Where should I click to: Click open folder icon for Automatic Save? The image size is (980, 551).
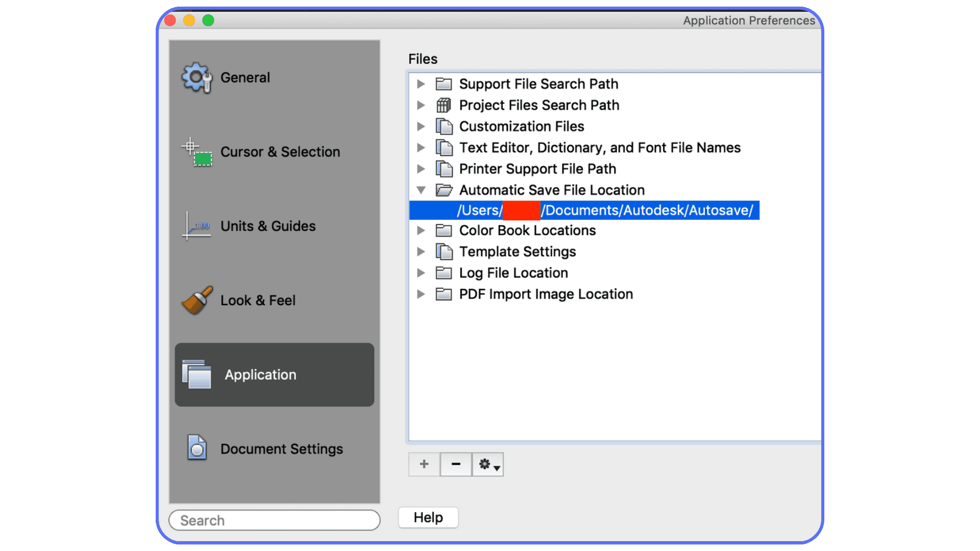(444, 190)
